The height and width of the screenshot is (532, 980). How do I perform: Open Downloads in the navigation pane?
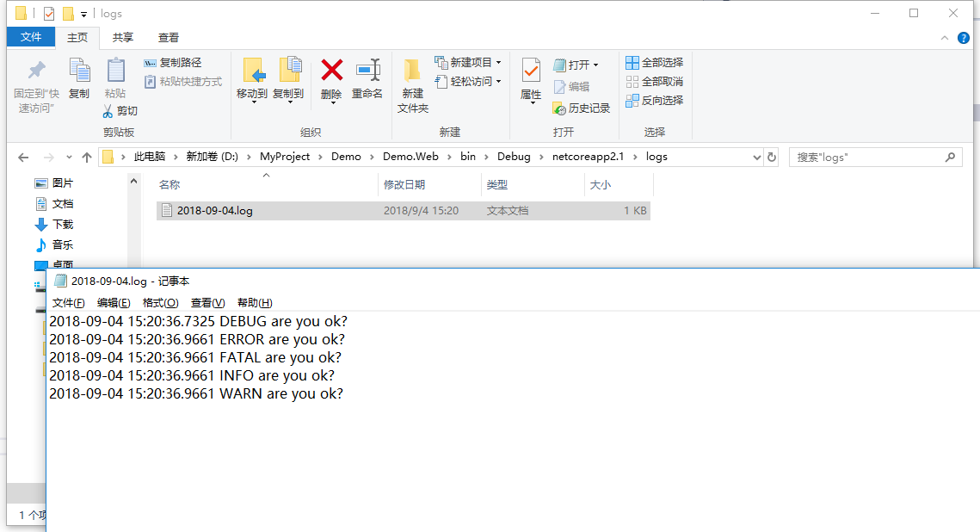(x=54, y=225)
